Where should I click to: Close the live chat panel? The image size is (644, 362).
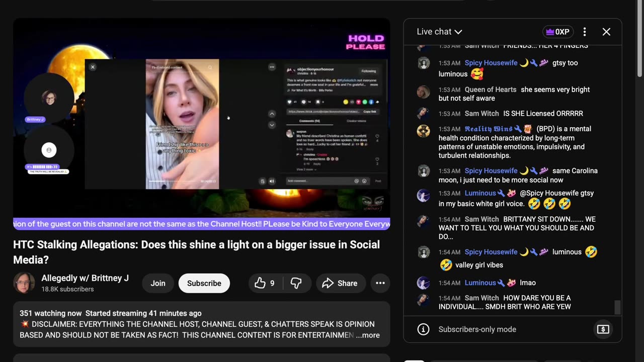(606, 32)
